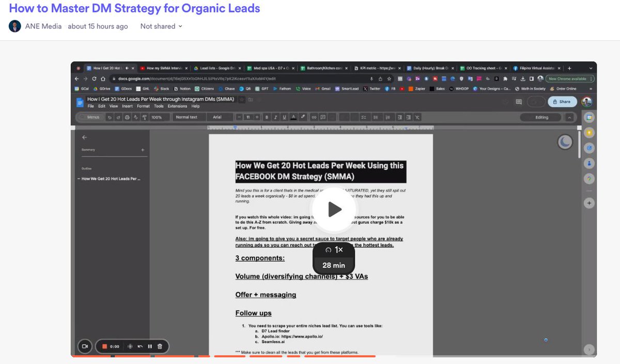This screenshot has height=364, width=620.
Task: Change the 1x playback speed
Action: coord(334,249)
